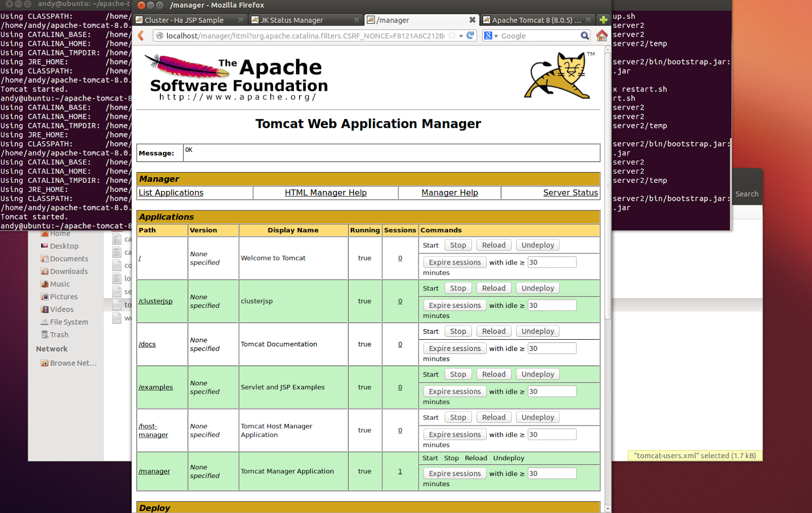812x513 pixels.
Task: Undeploy the clusterjsp application
Action: pos(538,288)
